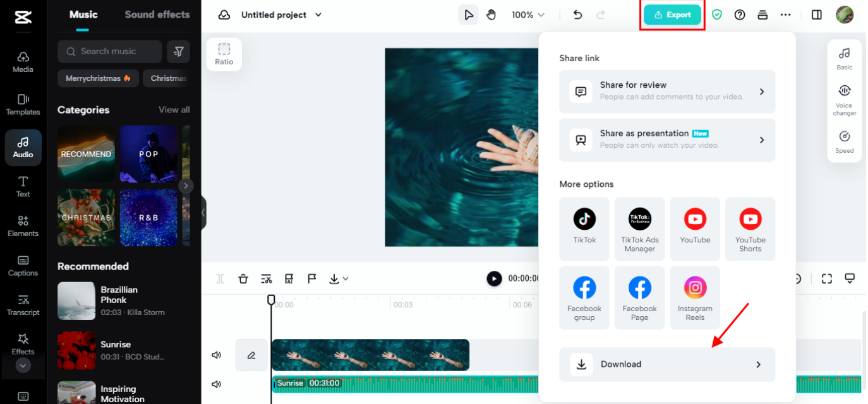Image resolution: width=868 pixels, height=404 pixels.
Task: Toggle the side panel layout icon
Action: pyautogui.click(x=817, y=15)
